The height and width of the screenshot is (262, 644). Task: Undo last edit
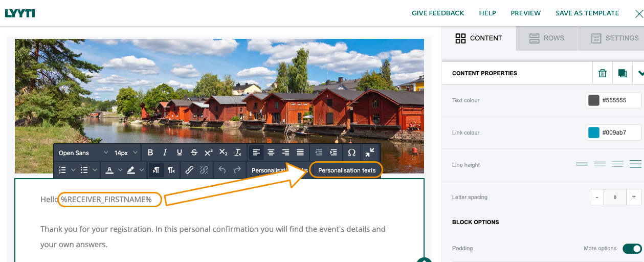pos(222,170)
